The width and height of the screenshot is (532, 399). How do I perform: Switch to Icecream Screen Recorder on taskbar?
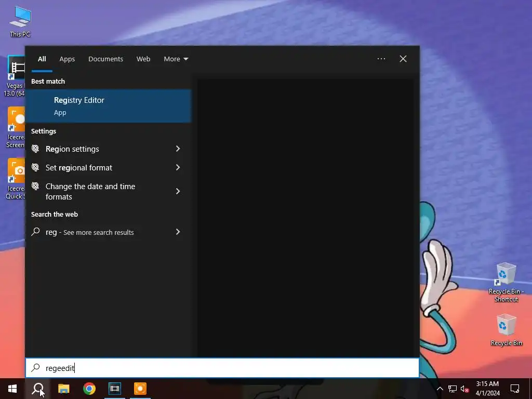tap(140, 389)
